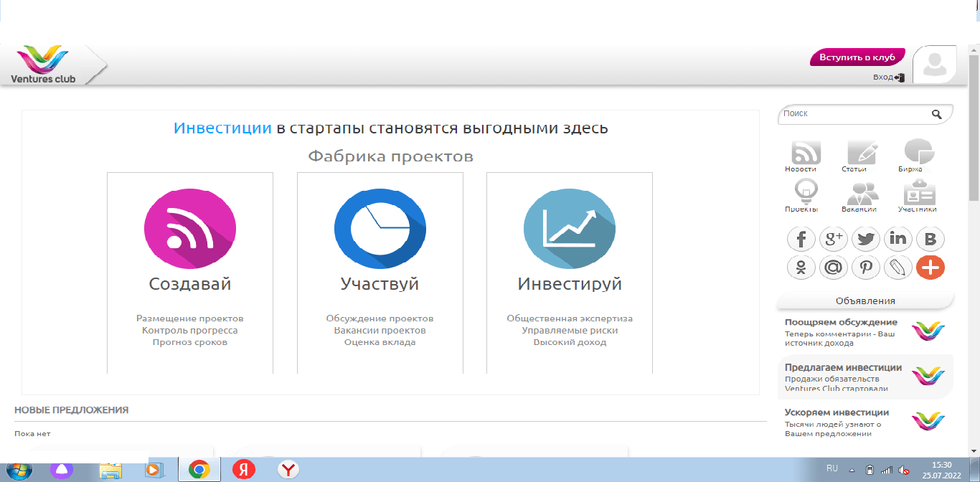Open the Новости RSS icon
The width and height of the screenshot is (980, 482).
coord(806,153)
